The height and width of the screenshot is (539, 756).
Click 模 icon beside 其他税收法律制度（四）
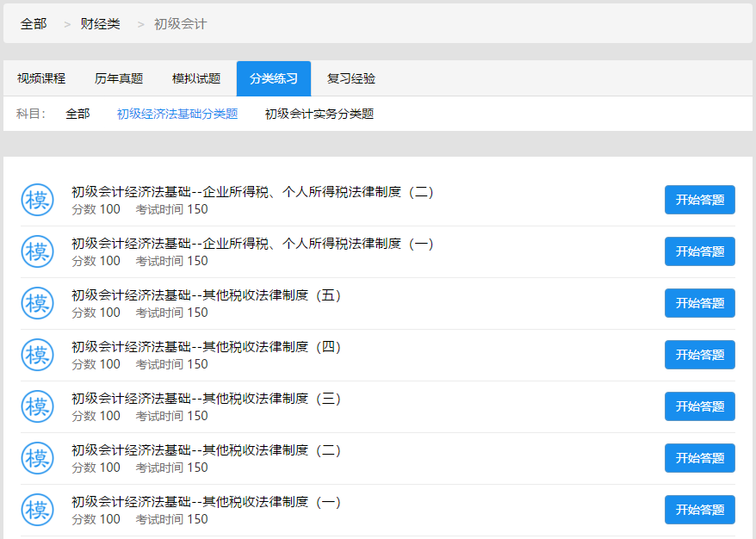click(37, 355)
